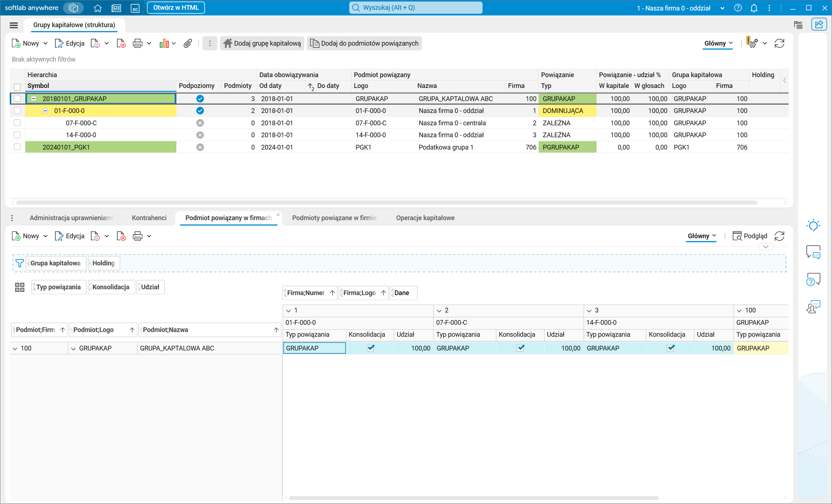
Task: Collapse the 20180101_GRUPAKAP tree node
Action: click(x=34, y=98)
